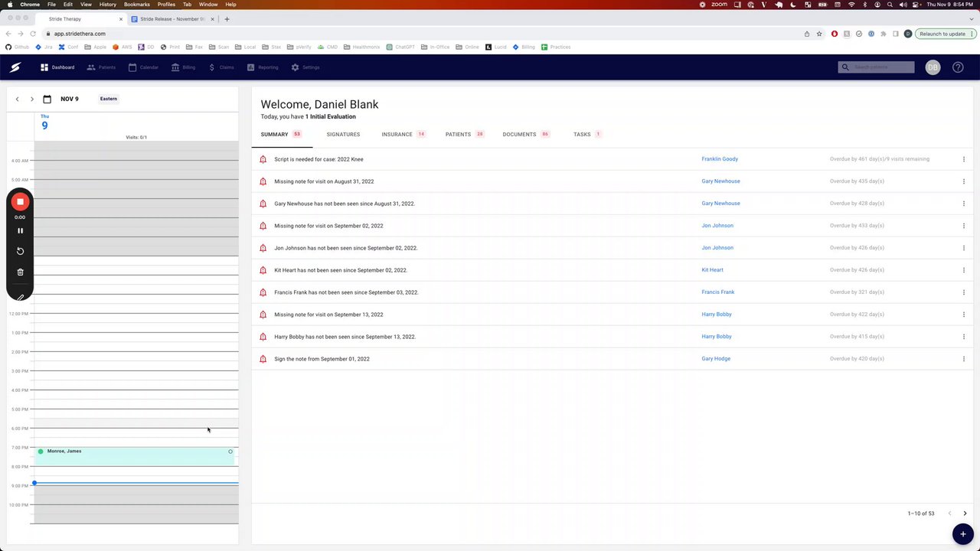980x551 pixels.
Task: Open Patients in the top navigation bar
Action: (x=101, y=67)
